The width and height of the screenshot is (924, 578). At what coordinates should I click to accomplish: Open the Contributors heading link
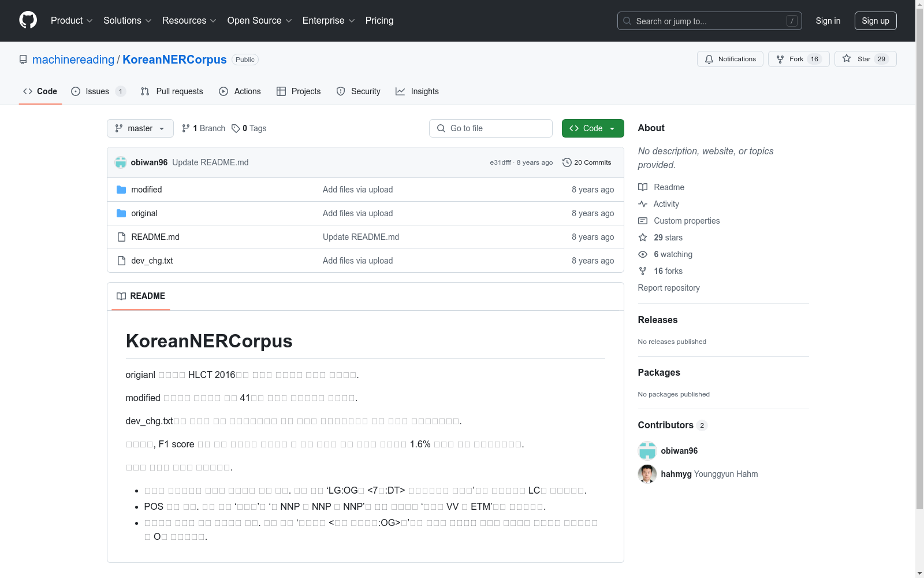tap(673, 425)
